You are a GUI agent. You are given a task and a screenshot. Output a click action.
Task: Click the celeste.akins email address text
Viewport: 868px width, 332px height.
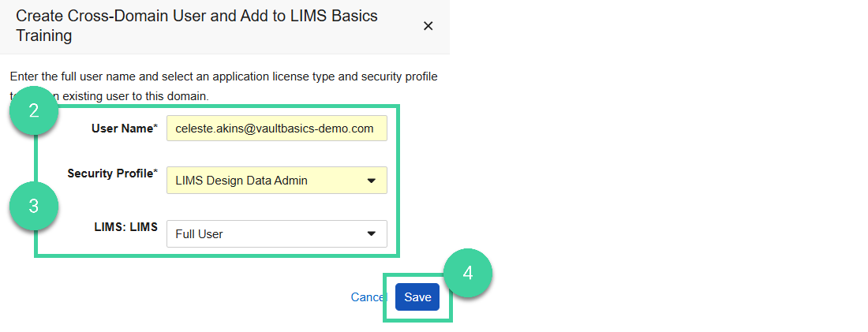tap(274, 129)
